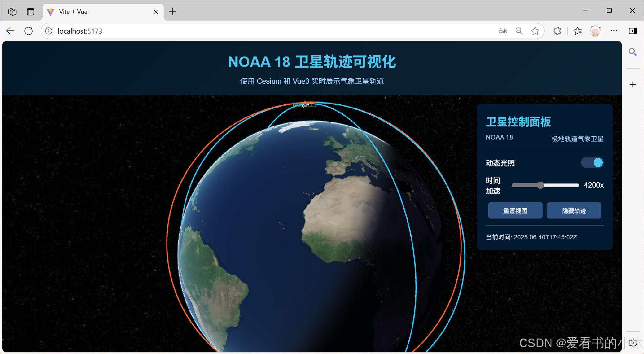
Task: Click the 4200x speed value
Action: 594,185
